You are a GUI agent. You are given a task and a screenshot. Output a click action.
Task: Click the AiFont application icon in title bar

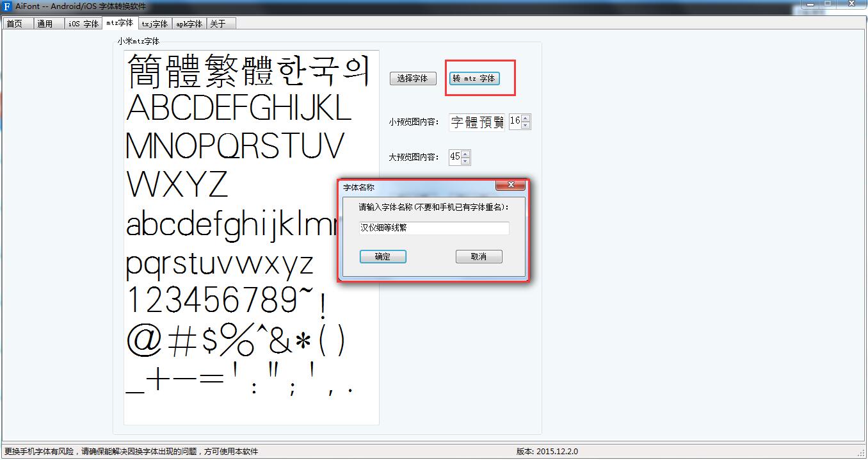[6, 7]
